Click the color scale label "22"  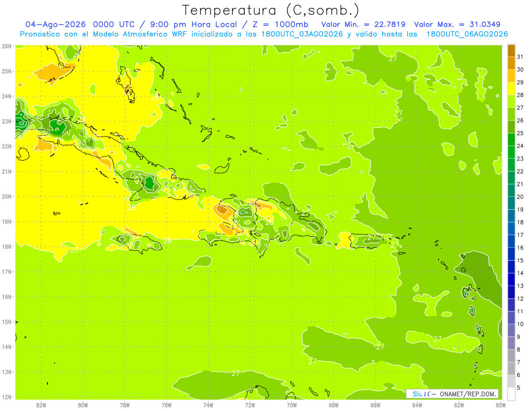[x=520, y=171]
